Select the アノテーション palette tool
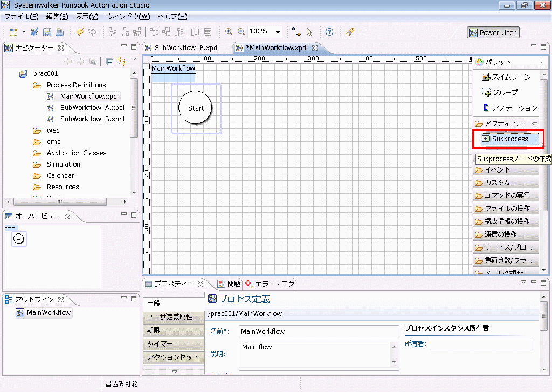 pyautogui.click(x=510, y=108)
